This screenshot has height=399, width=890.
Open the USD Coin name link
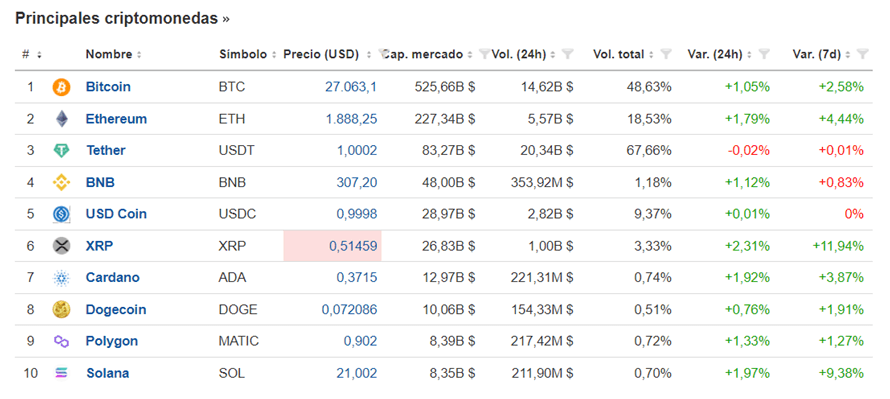coord(116,214)
